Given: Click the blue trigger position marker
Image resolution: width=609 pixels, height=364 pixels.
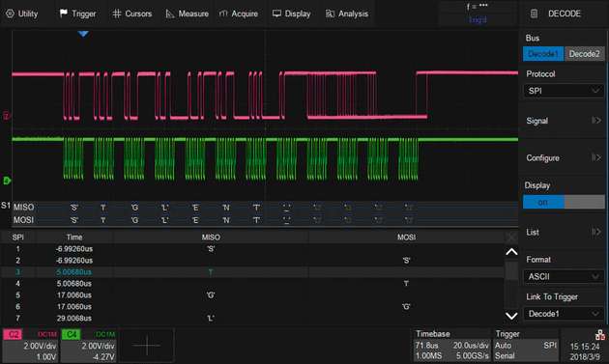Looking at the screenshot, I should click(x=83, y=34).
